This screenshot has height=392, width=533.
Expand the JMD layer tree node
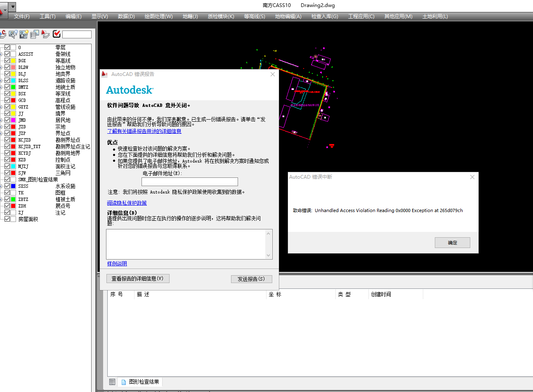[x=1, y=120]
